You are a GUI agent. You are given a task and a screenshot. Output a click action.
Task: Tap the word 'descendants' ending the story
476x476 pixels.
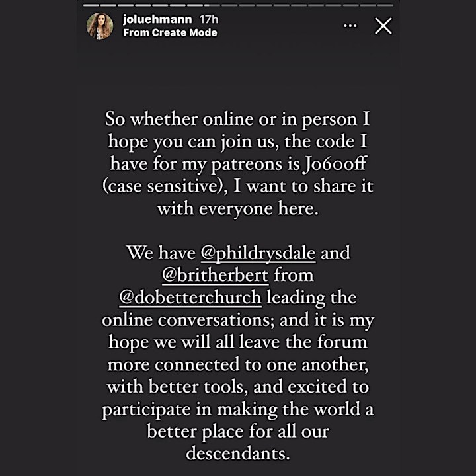[x=238, y=454]
